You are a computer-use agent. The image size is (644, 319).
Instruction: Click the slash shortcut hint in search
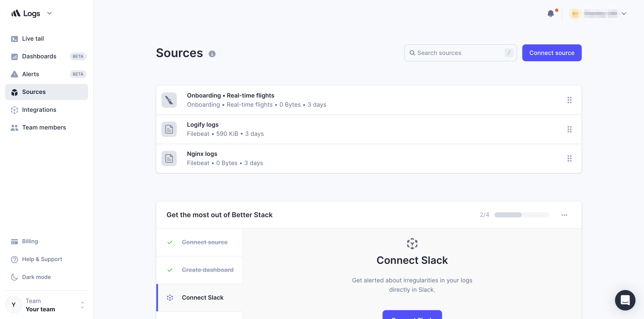point(509,53)
